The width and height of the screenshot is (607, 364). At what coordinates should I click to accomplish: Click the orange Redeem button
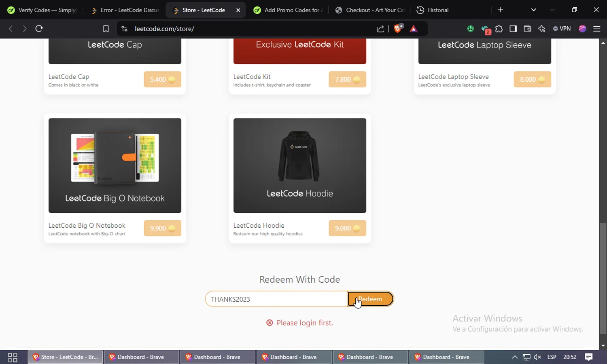370,299
